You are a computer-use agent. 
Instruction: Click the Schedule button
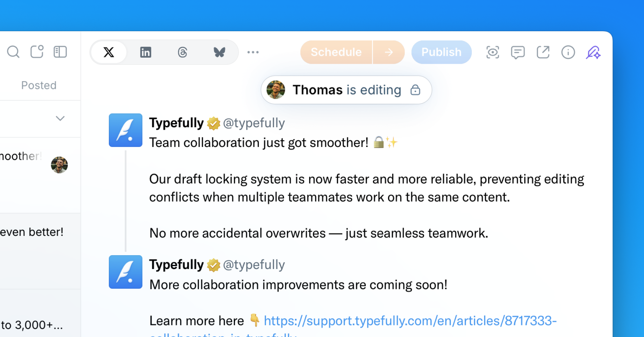point(336,52)
